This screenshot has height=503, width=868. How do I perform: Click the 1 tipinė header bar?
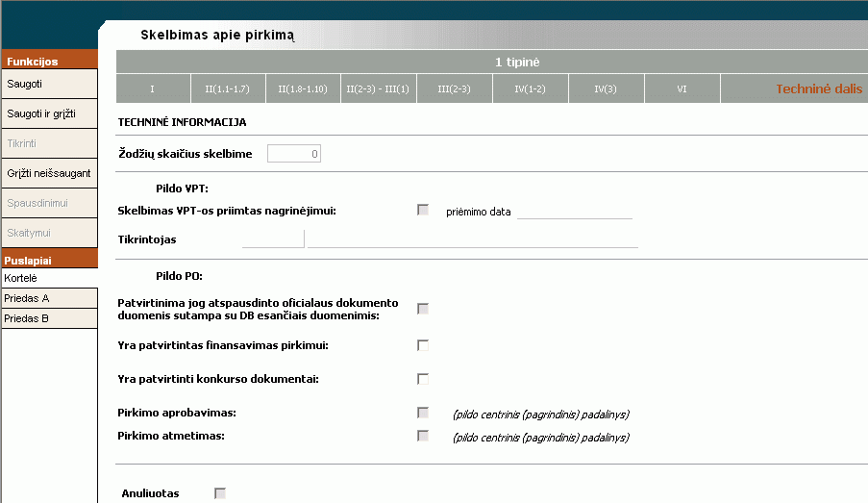(492, 63)
